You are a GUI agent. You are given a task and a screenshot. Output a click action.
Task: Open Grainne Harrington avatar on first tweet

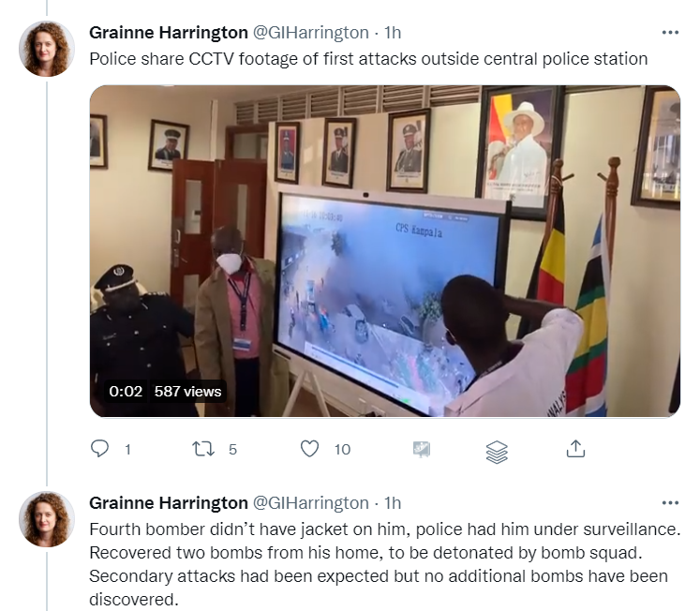tap(47, 49)
